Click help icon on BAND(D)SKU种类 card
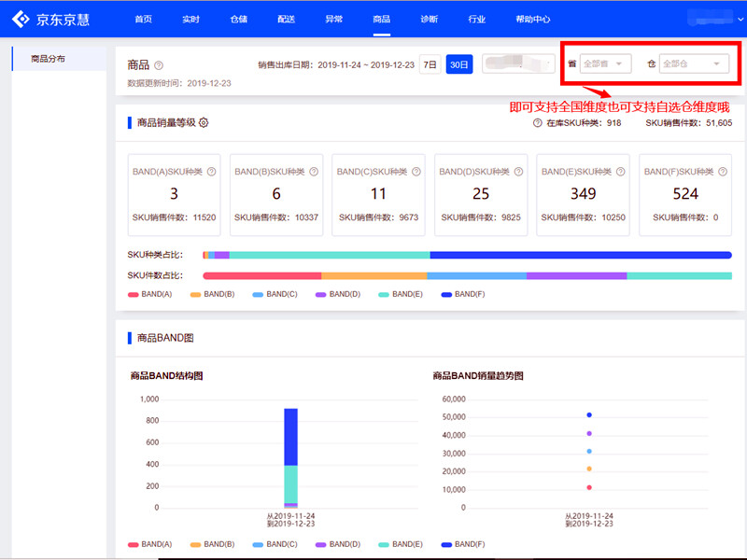Image resolution: width=747 pixels, height=560 pixels. click(518, 172)
